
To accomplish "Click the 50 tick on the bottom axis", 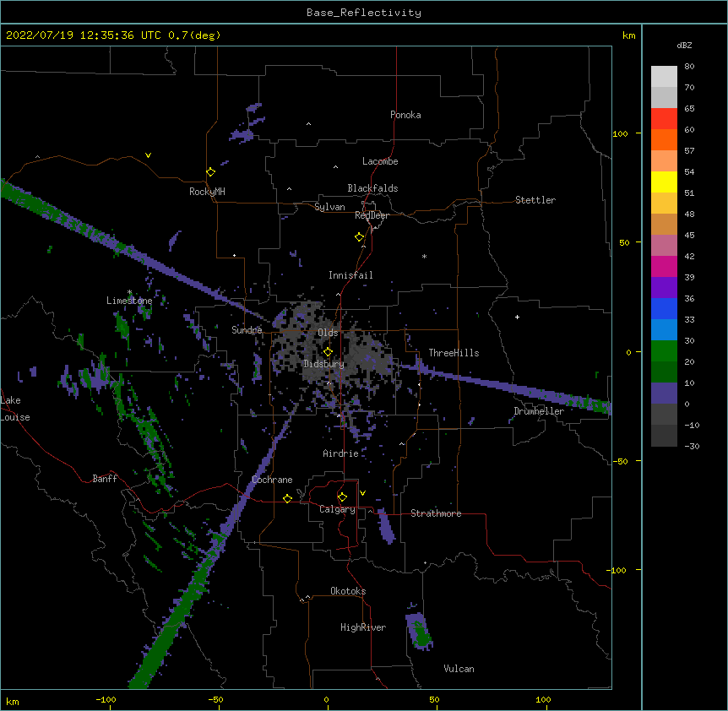I will point(434,699).
